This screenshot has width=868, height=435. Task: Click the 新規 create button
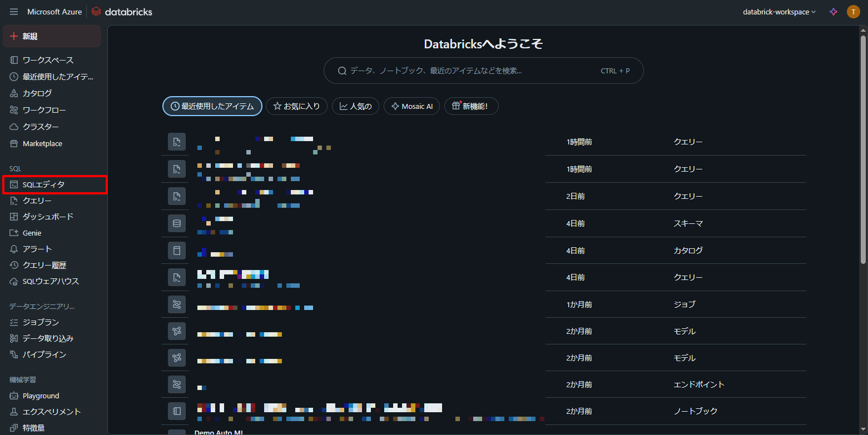coord(52,36)
